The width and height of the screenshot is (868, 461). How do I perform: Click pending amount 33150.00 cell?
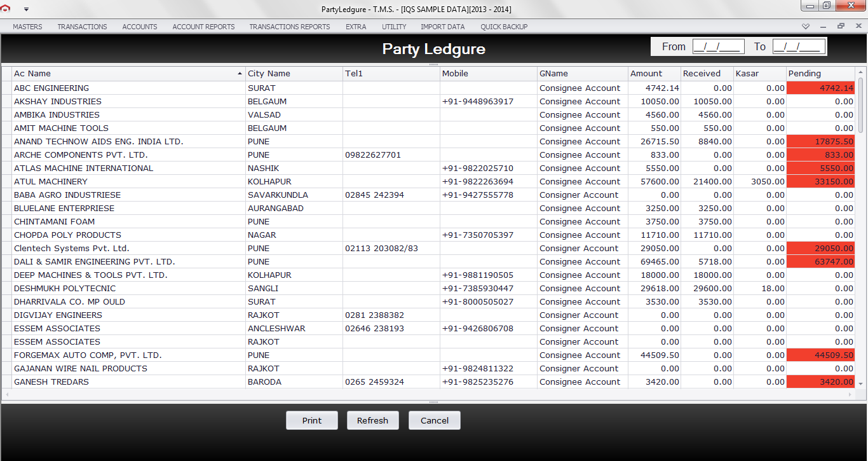(821, 181)
